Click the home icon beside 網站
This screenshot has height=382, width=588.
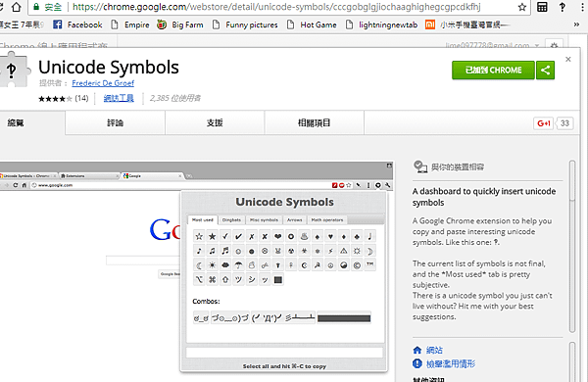417,350
